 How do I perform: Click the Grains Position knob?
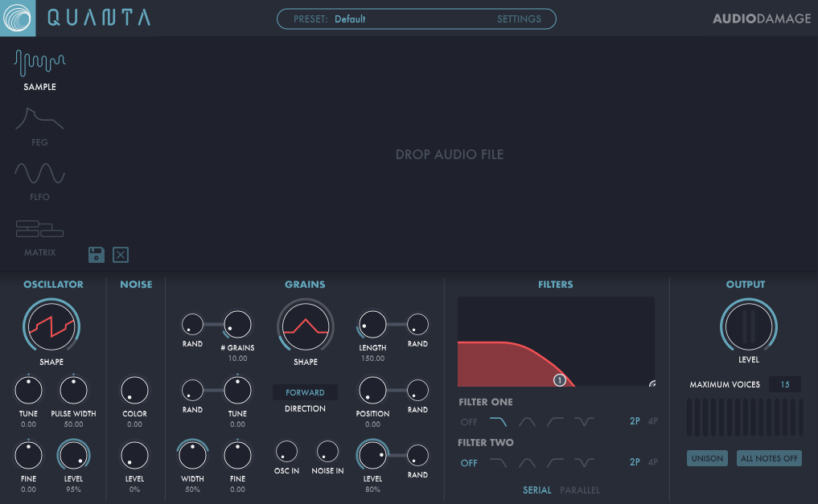click(x=372, y=390)
